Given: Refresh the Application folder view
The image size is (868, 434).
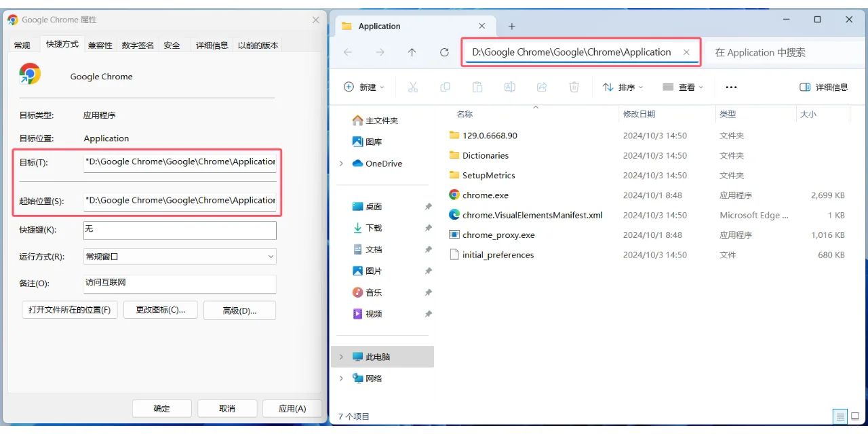Looking at the screenshot, I should [x=444, y=52].
